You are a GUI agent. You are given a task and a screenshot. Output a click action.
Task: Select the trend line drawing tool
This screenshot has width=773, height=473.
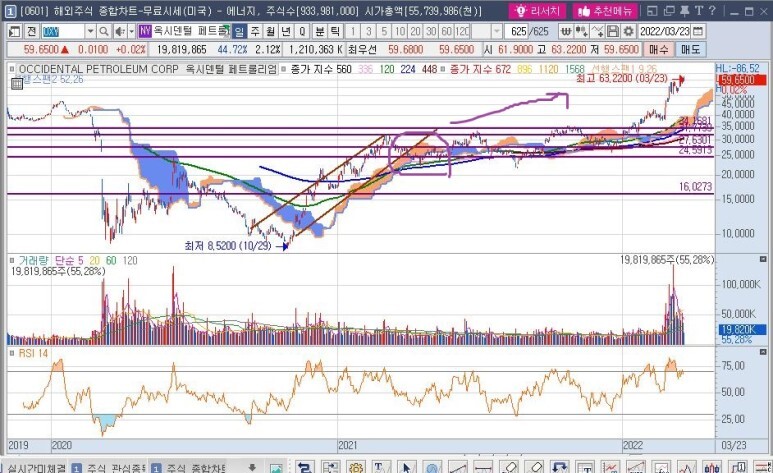coord(457,468)
